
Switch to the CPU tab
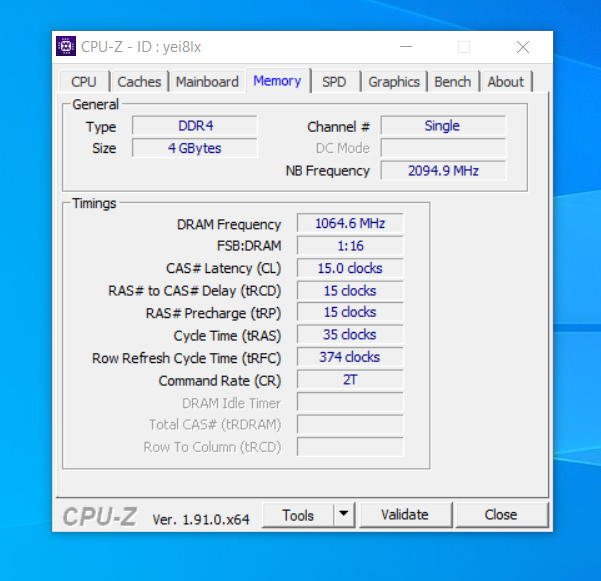[x=85, y=82]
